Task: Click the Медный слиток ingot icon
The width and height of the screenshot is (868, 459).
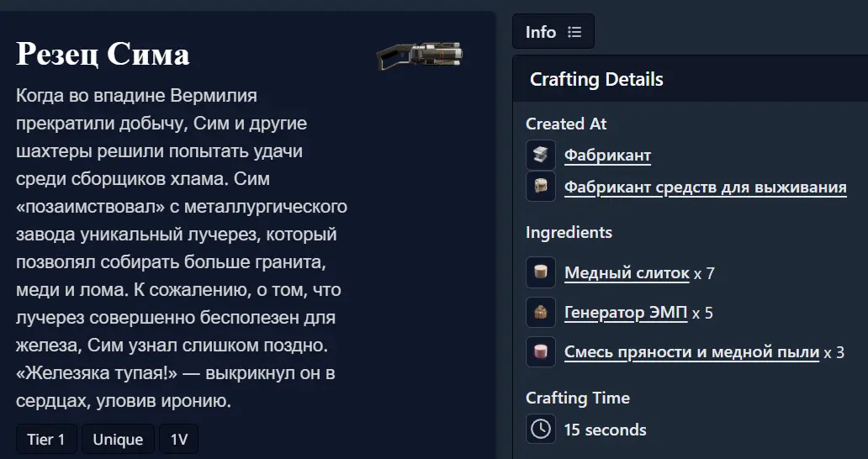Action: 541,272
